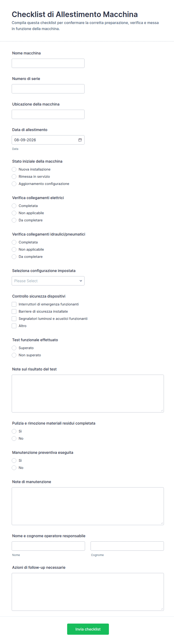Check the Altro checkbox
Viewport: 174px width, 644px height.
pyautogui.click(x=14, y=326)
